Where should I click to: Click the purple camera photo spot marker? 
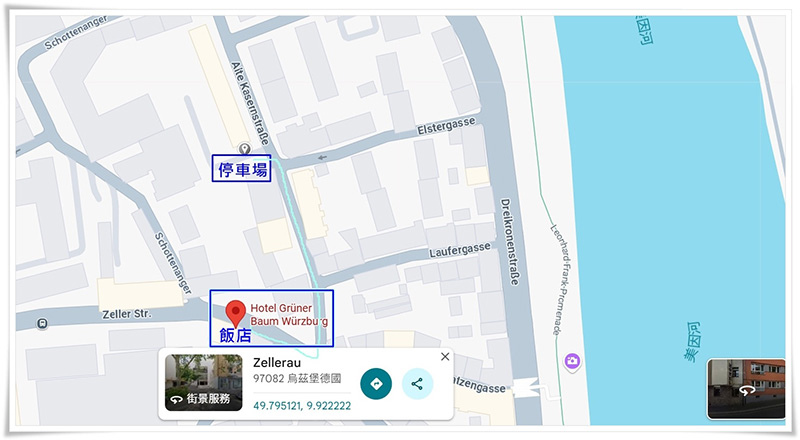click(x=572, y=361)
